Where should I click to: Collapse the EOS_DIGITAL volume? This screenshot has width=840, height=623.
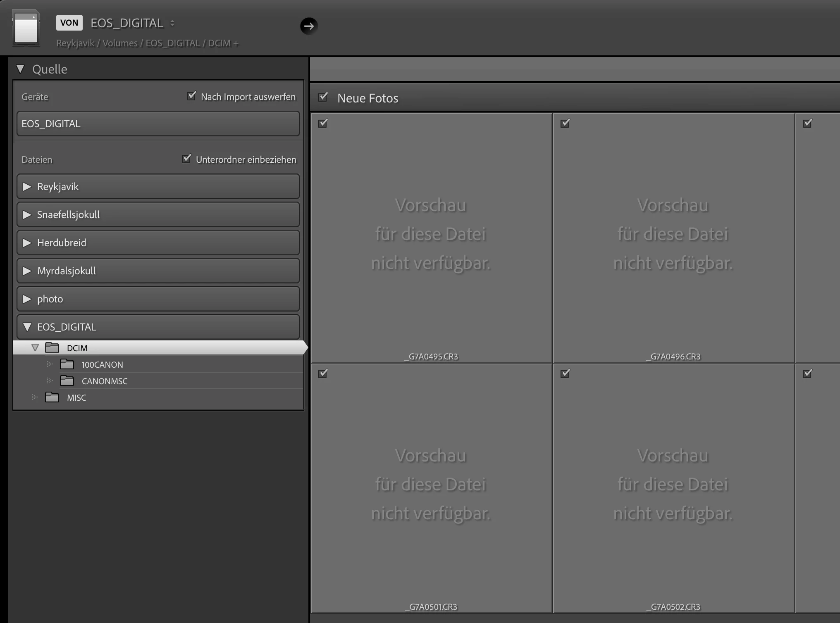pos(27,327)
